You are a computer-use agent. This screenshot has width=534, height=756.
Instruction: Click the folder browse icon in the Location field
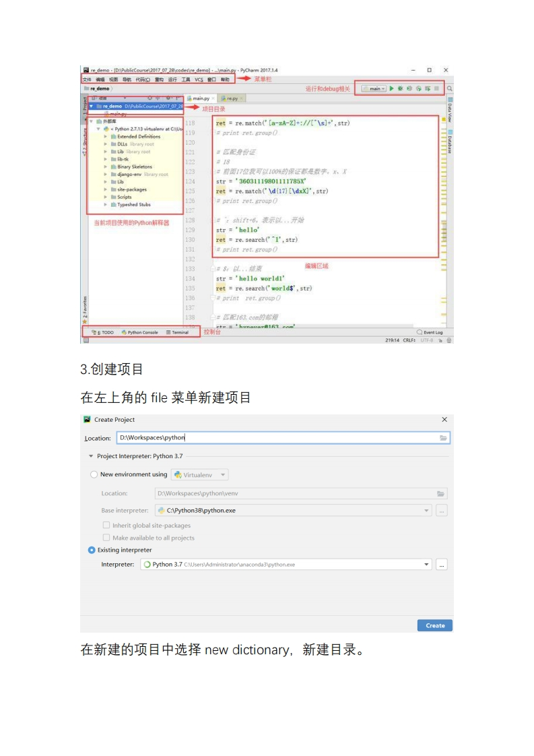tap(443, 438)
